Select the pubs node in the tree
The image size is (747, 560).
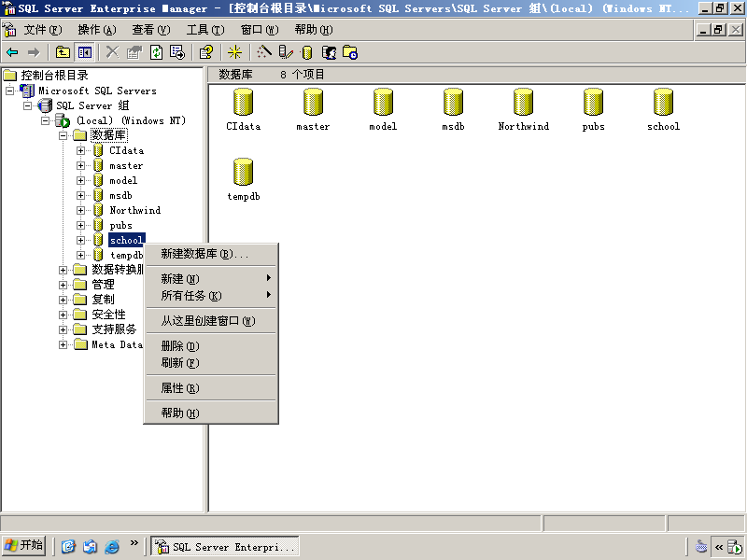[x=120, y=225]
